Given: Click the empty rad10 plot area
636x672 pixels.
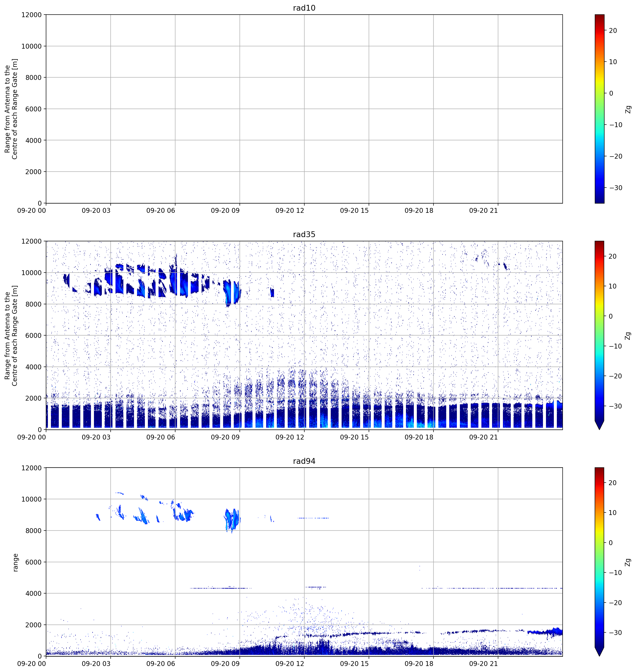Looking at the screenshot, I should click(304, 109).
